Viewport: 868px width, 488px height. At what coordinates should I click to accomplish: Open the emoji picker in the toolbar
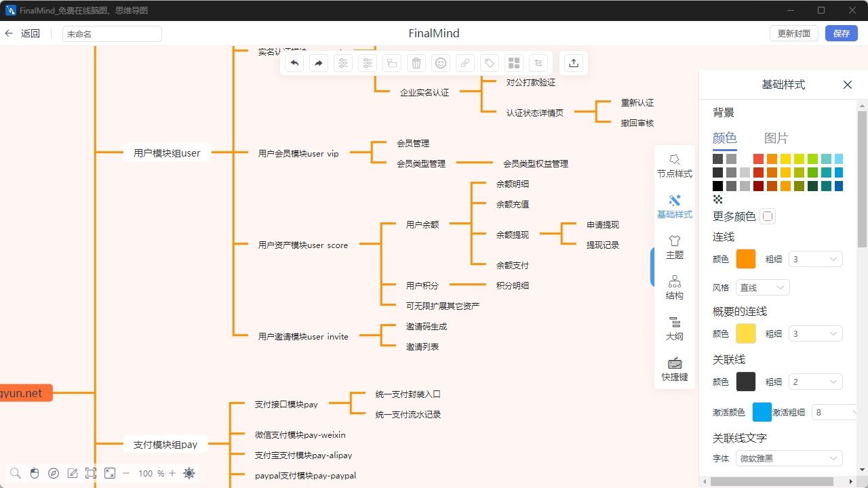[440, 63]
